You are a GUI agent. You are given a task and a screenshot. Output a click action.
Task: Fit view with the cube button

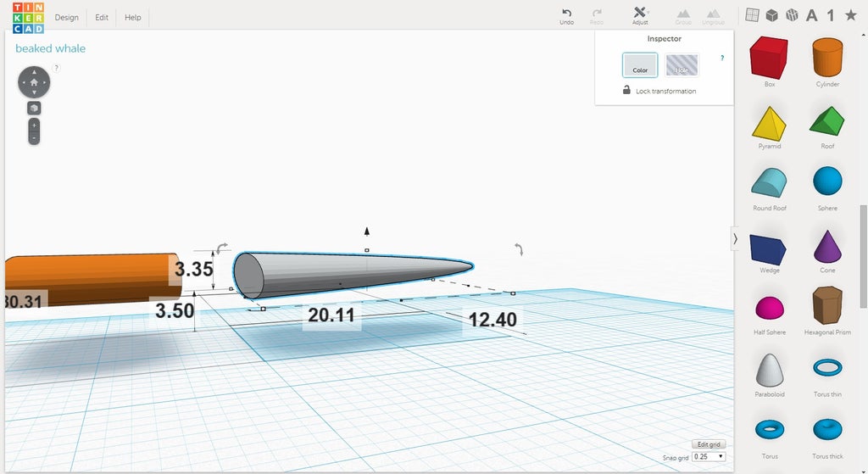[34, 108]
